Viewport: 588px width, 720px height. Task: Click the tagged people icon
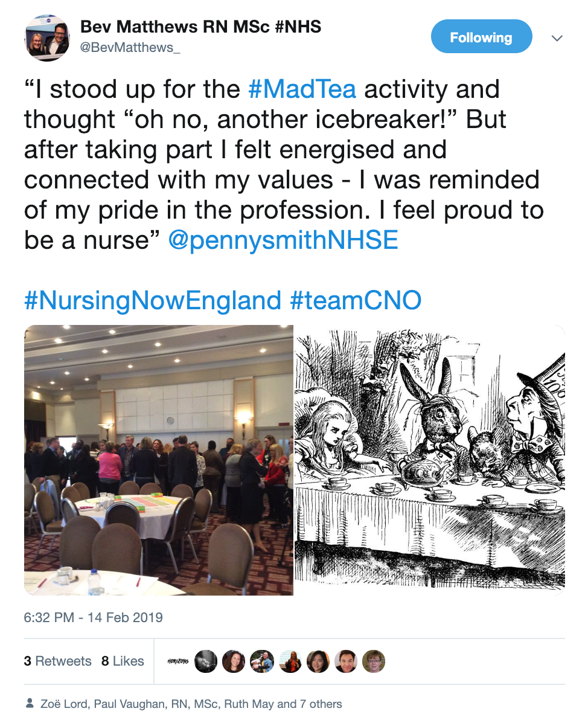30,703
